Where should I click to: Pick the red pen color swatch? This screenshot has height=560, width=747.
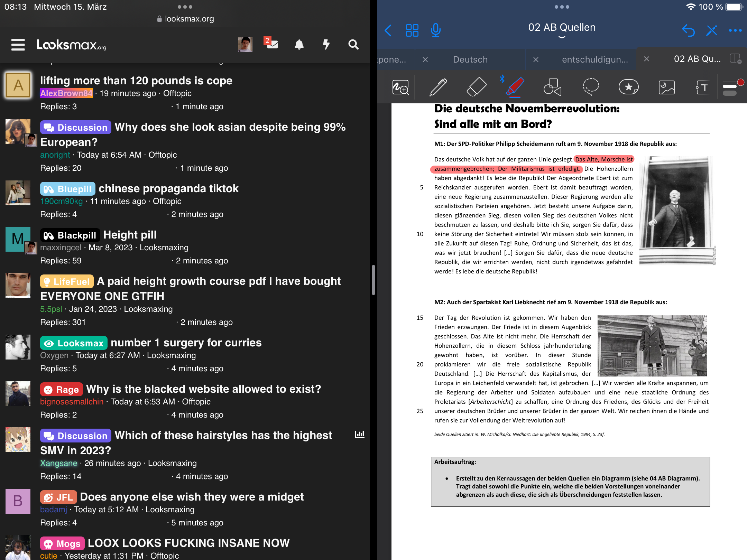tap(740, 82)
